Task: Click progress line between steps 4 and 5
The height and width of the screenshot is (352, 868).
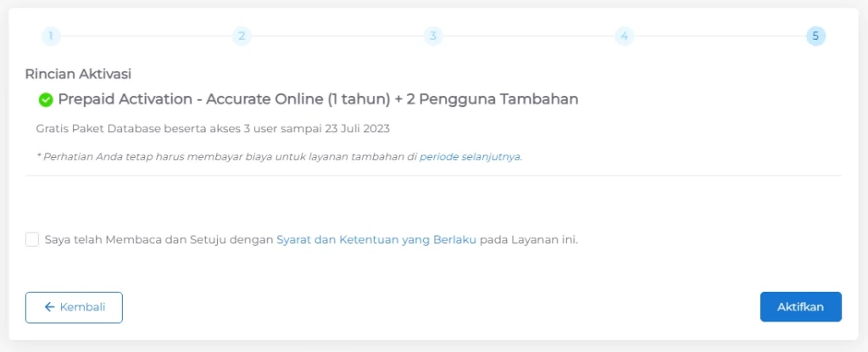Action: [x=720, y=36]
